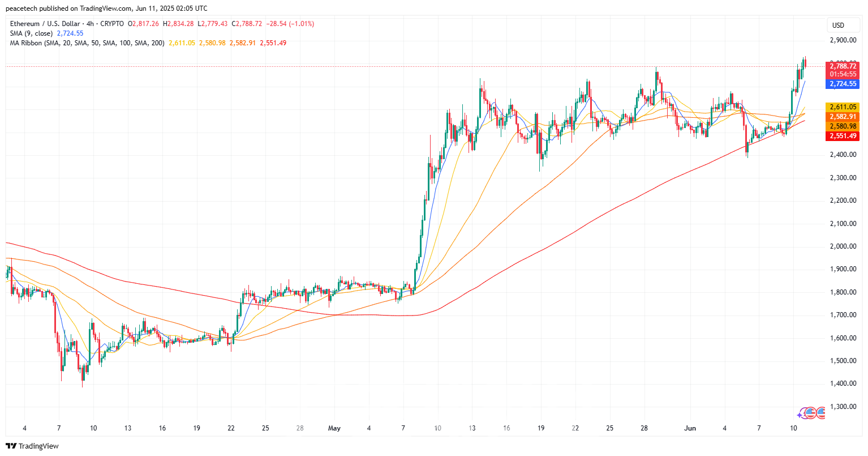
Task: Click the yellow 2,611.05 value in MA Ribbon legend
Action: pyautogui.click(x=182, y=43)
